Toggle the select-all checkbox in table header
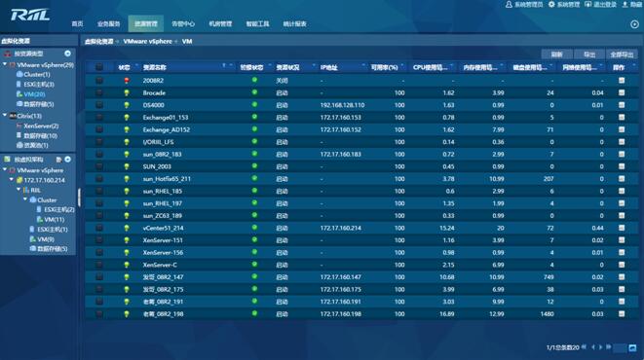644x360 pixels. (x=99, y=67)
